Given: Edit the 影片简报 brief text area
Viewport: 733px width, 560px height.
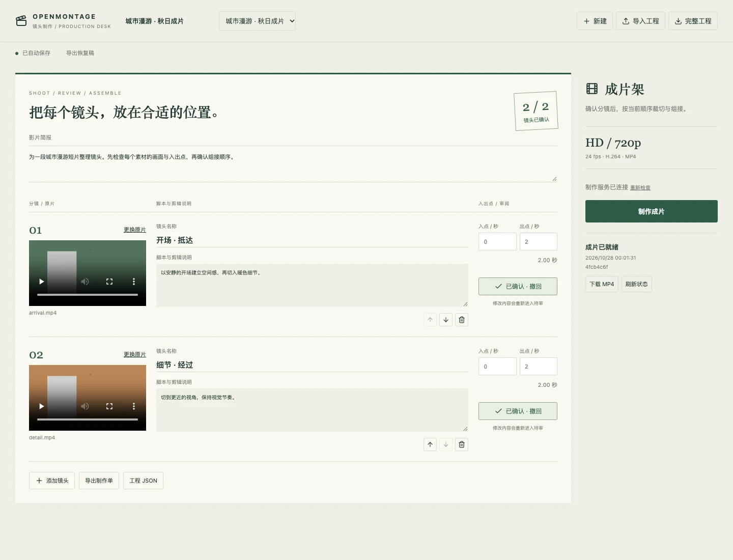Looking at the screenshot, I should pyautogui.click(x=293, y=164).
